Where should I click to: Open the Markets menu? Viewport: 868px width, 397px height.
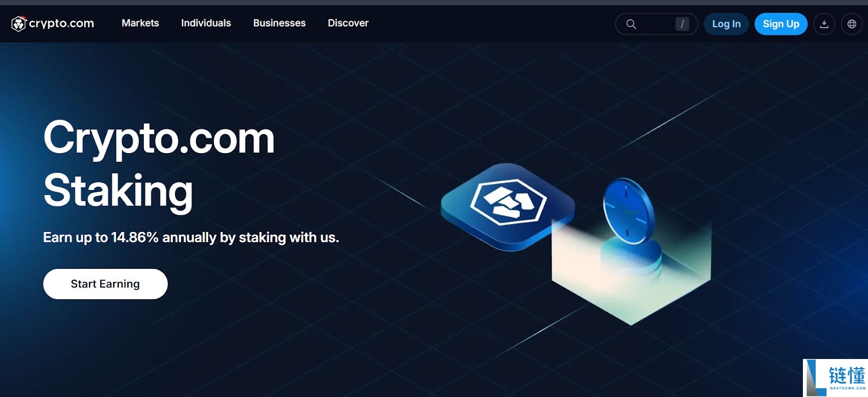(140, 23)
